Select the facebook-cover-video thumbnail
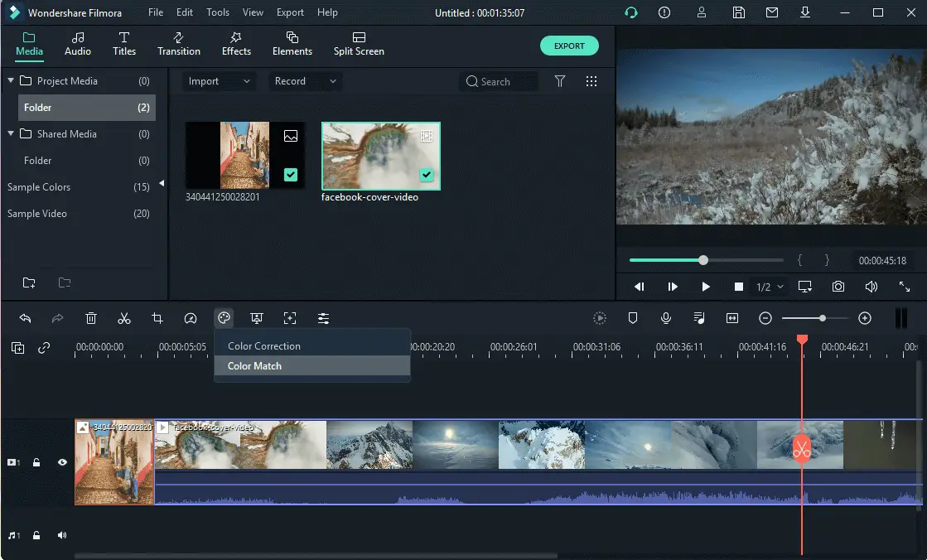This screenshot has height=560, width=927. 380,156
